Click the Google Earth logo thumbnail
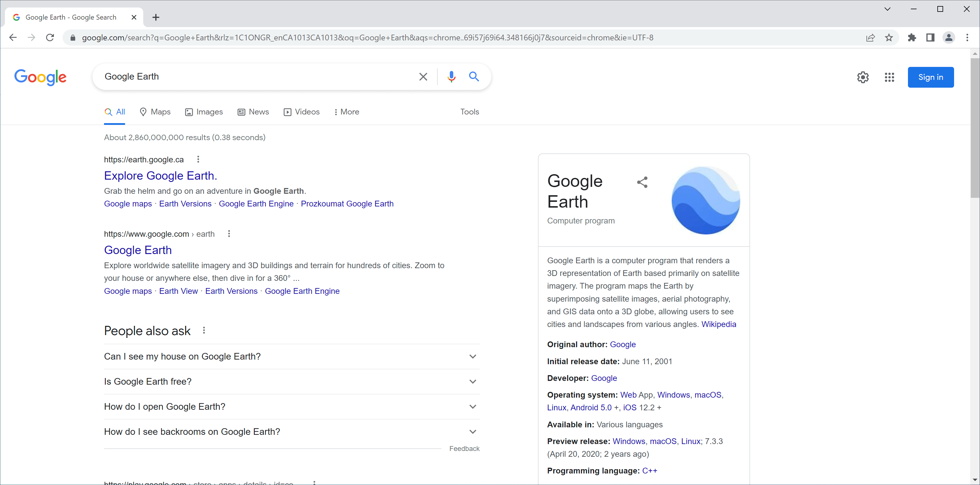The height and width of the screenshot is (485, 980). (705, 200)
